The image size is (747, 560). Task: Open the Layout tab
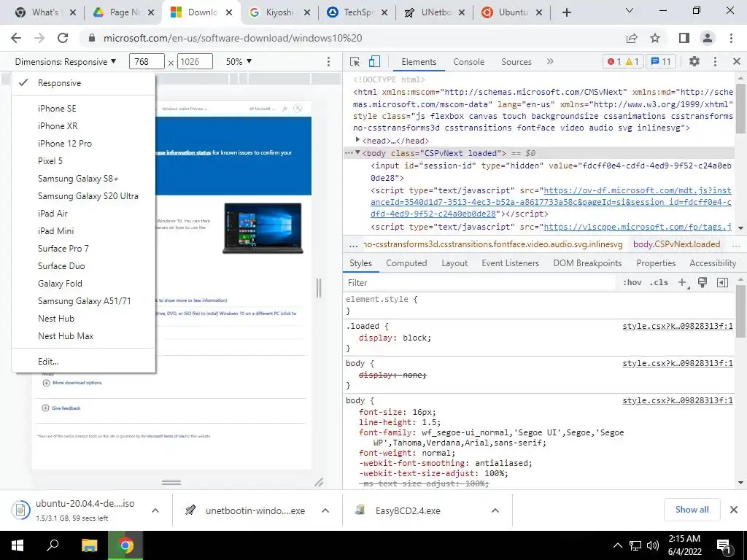tap(454, 262)
